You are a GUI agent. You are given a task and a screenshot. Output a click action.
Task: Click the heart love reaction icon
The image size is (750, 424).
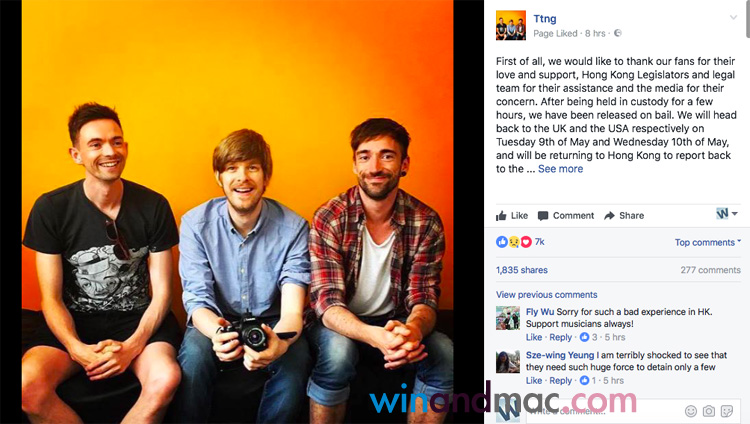point(526,242)
